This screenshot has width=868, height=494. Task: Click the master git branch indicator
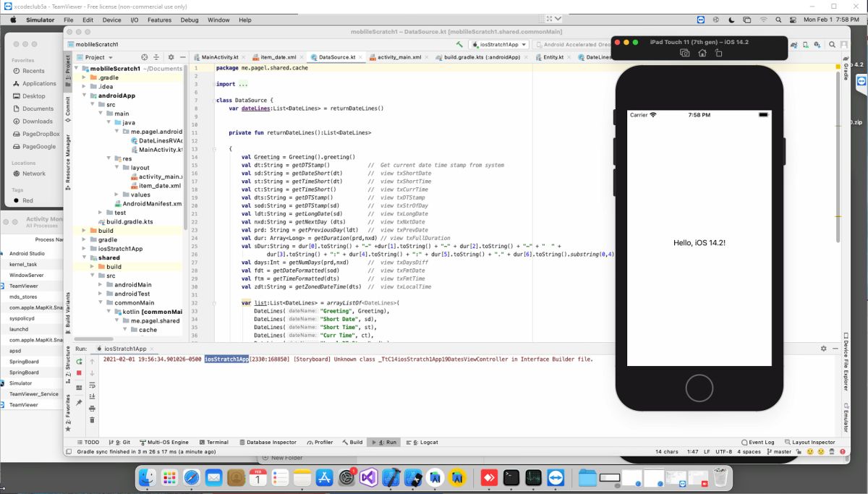780,451
